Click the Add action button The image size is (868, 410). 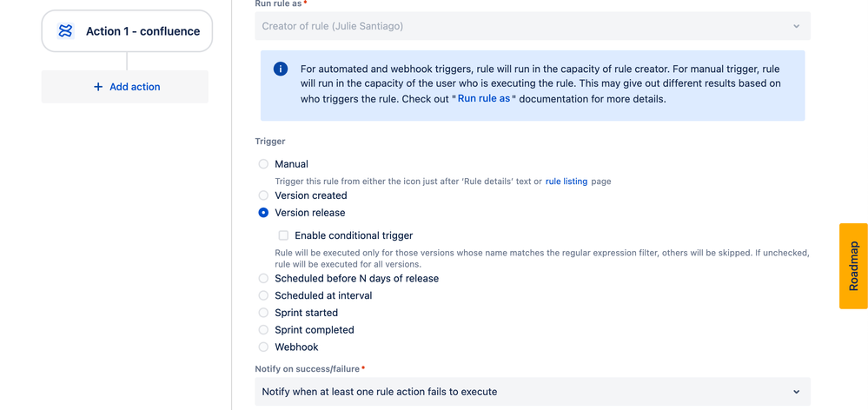pos(125,87)
